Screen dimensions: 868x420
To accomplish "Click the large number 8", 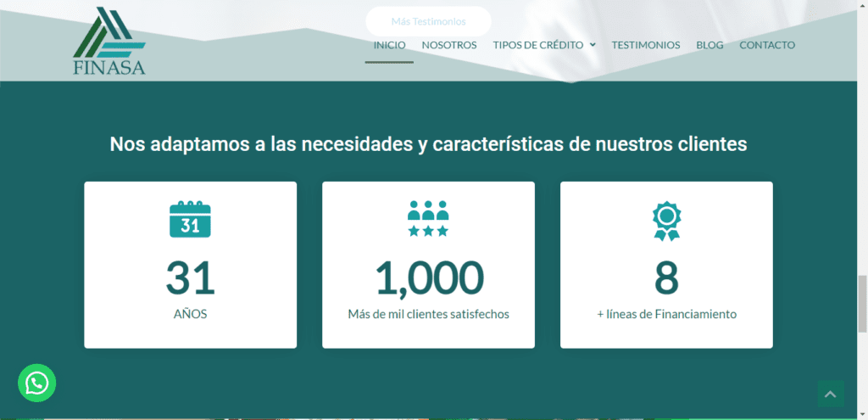I will coord(666,277).
